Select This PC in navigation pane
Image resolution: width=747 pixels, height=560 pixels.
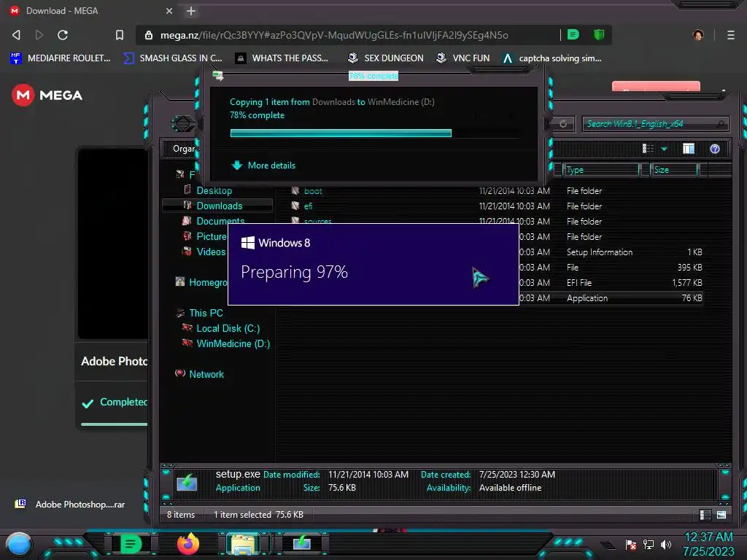[199, 313]
